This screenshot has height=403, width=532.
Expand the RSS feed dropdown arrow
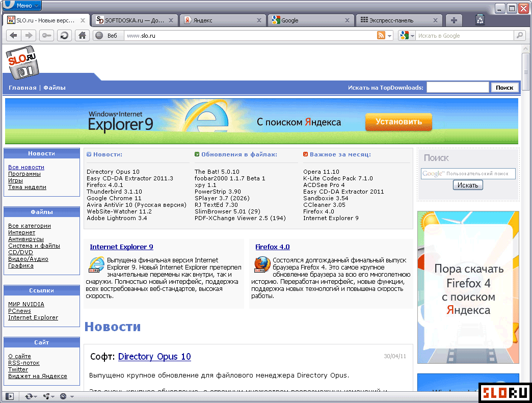point(390,36)
